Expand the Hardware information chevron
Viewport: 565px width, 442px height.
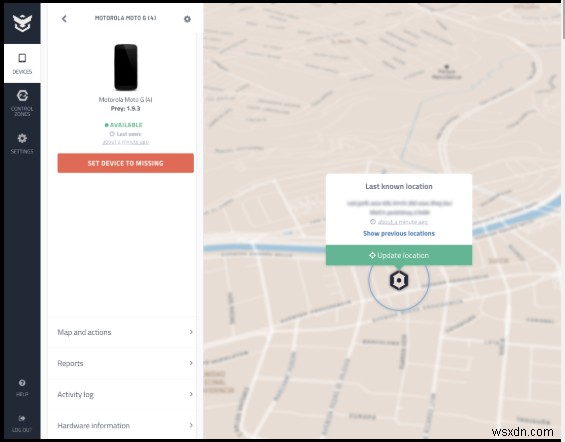point(191,425)
